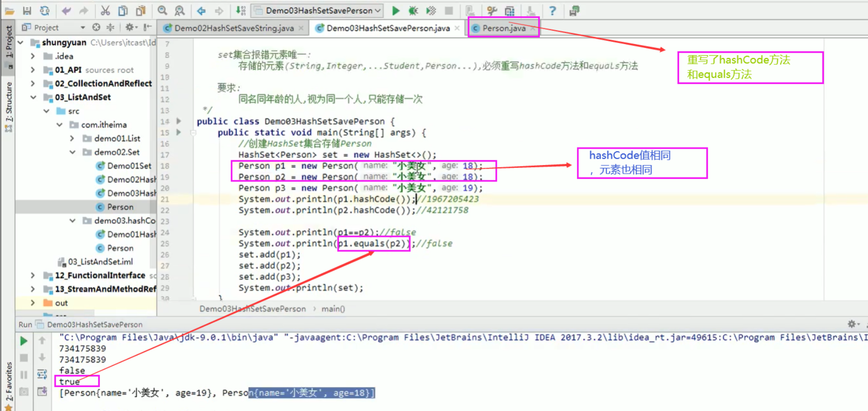The height and width of the screenshot is (411, 868).
Task: Expand the 12_FunctionalInterface module
Action: tap(33, 275)
